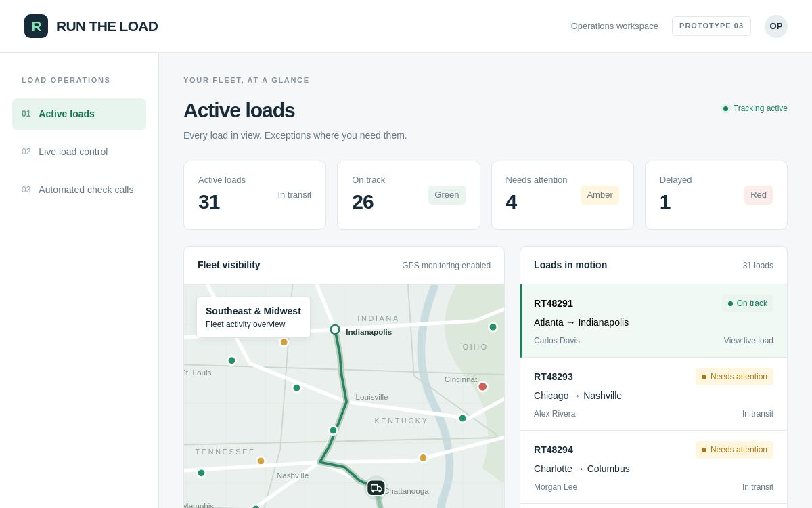Click the amber marker left of Indianapolis

pos(284,342)
